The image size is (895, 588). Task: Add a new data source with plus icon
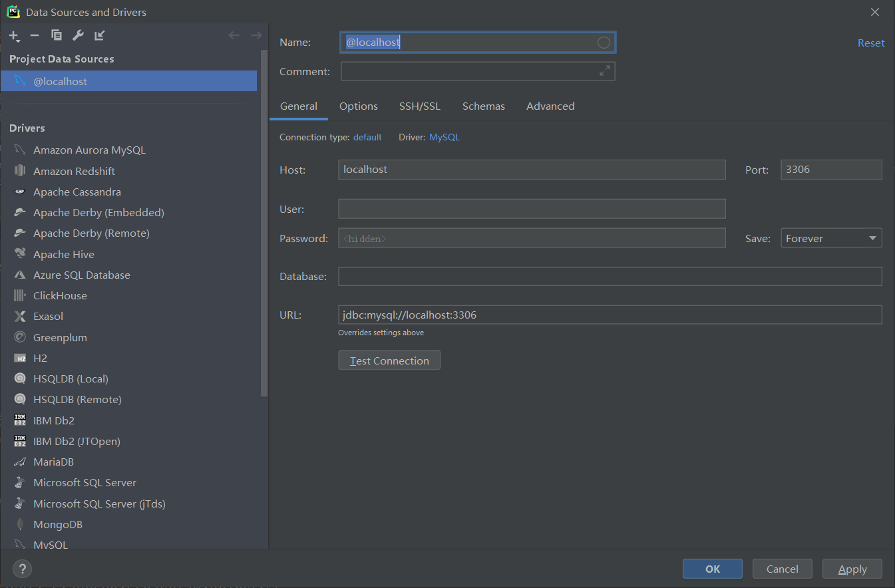pos(14,36)
